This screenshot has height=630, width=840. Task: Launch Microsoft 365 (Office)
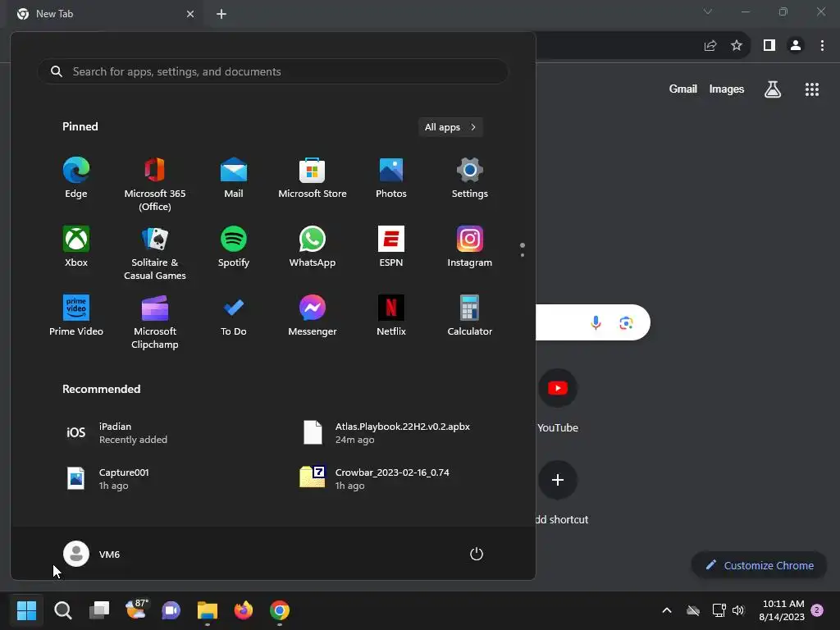(155, 184)
